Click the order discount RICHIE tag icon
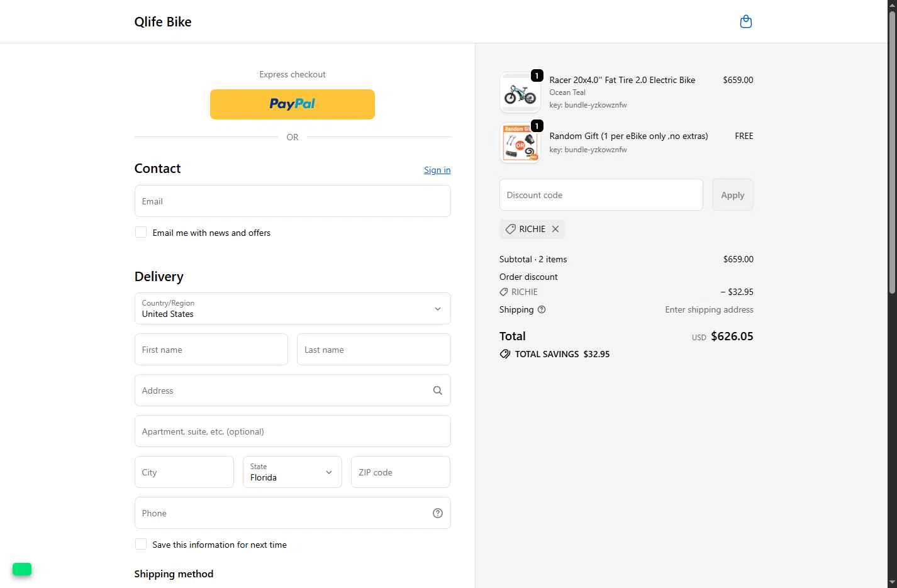This screenshot has width=897, height=588. (x=504, y=292)
